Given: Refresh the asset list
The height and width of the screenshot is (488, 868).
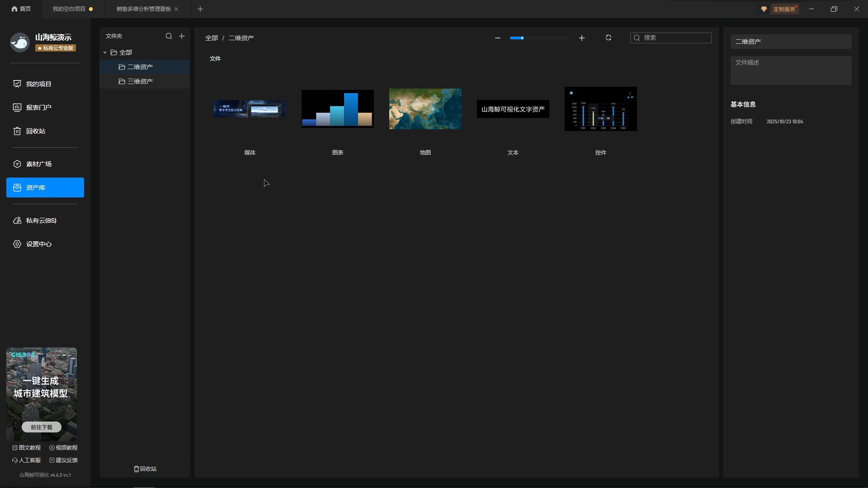Looking at the screenshot, I should click(x=608, y=38).
